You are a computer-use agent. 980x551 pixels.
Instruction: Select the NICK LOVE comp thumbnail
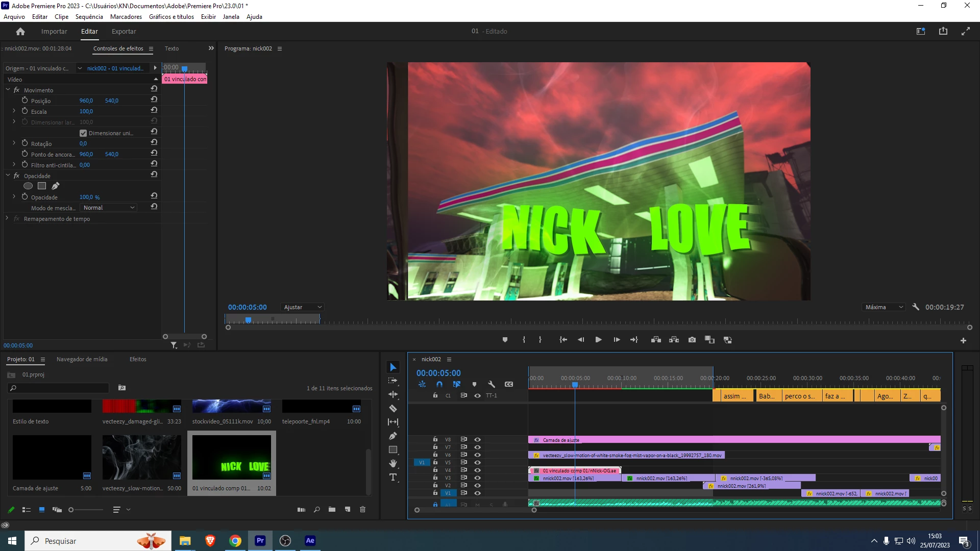(x=231, y=458)
